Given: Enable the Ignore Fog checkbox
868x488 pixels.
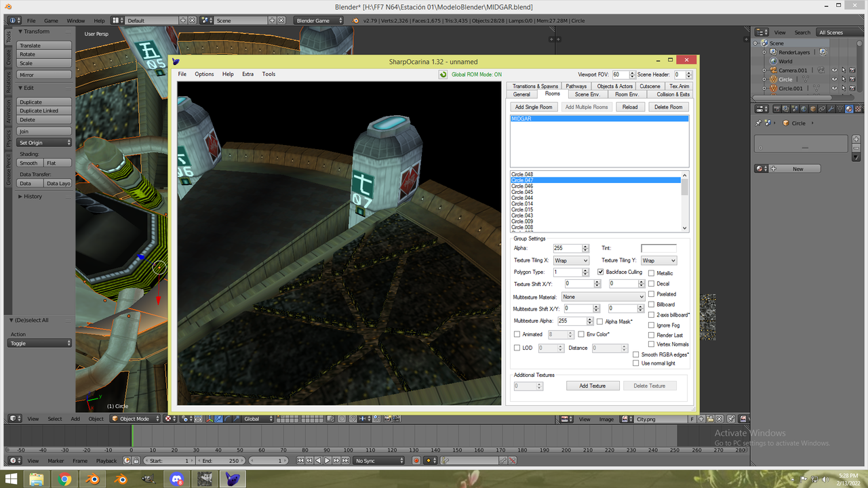Looking at the screenshot, I should 652,325.
